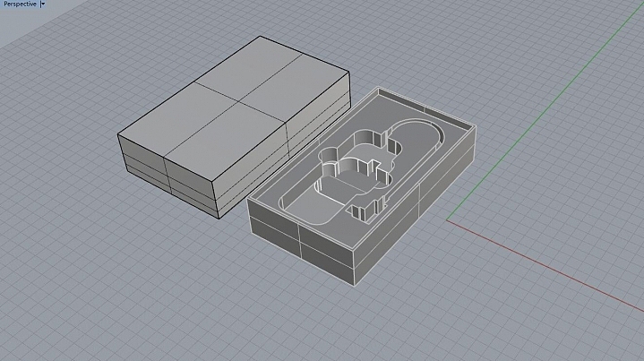Click the closed box's nearest bottom corner
Screen dimensions: 644x361
pos(219,218)
